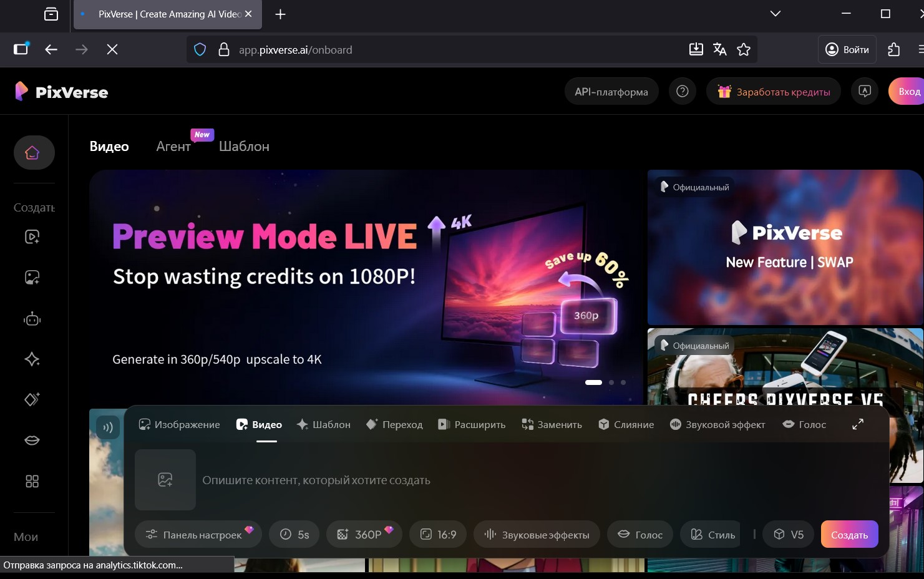This screenshot has width=924, height=579.
Task: Open the 5s duration dropdown
Action: coord(294,535)
